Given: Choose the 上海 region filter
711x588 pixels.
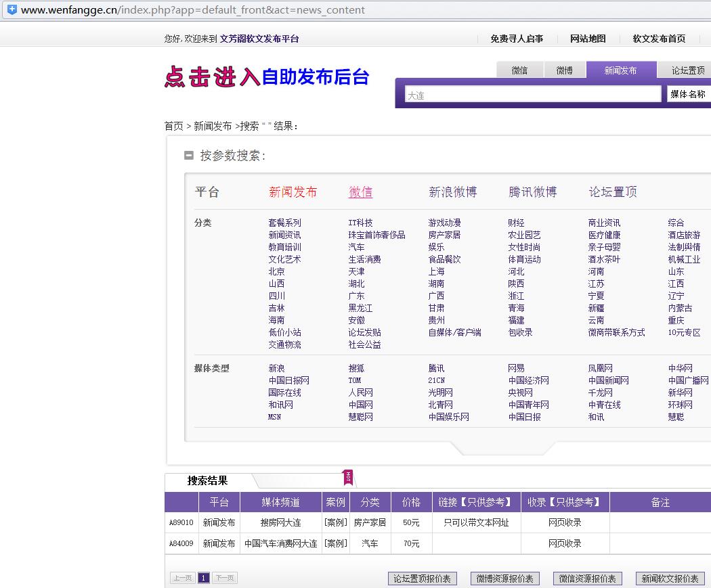Looking at the screenshot, I should pyautogui.click(x=437, y=272).
